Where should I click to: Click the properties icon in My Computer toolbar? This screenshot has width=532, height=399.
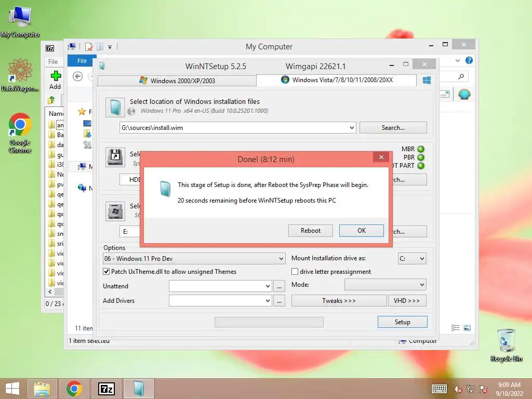click(x=89, y=46)
